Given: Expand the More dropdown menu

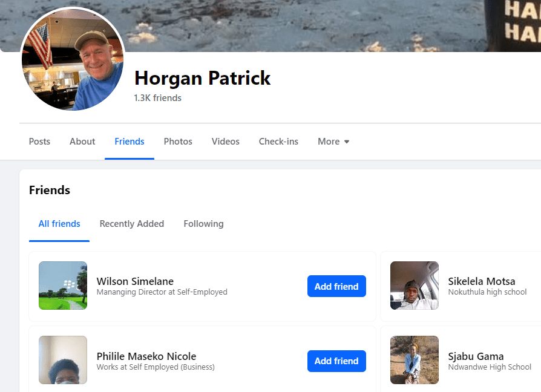Looking at the screenshot, I should tap(333, 142).
